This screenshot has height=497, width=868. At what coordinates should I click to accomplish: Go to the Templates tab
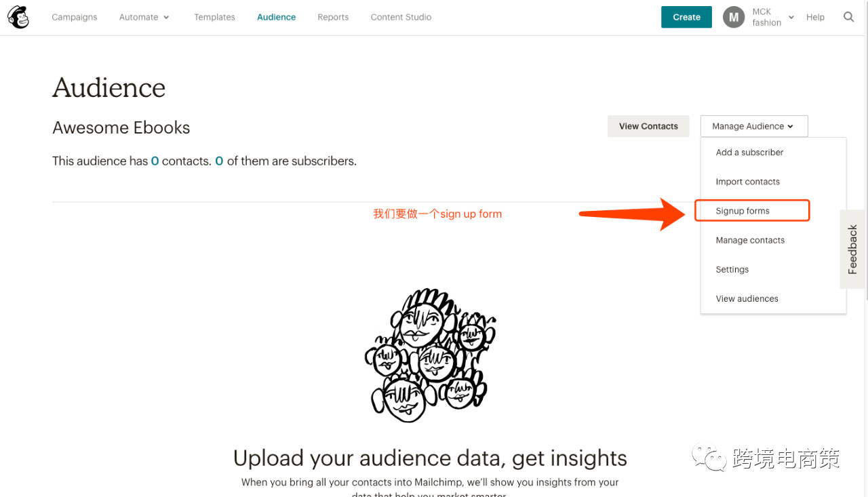coord(214,17)
